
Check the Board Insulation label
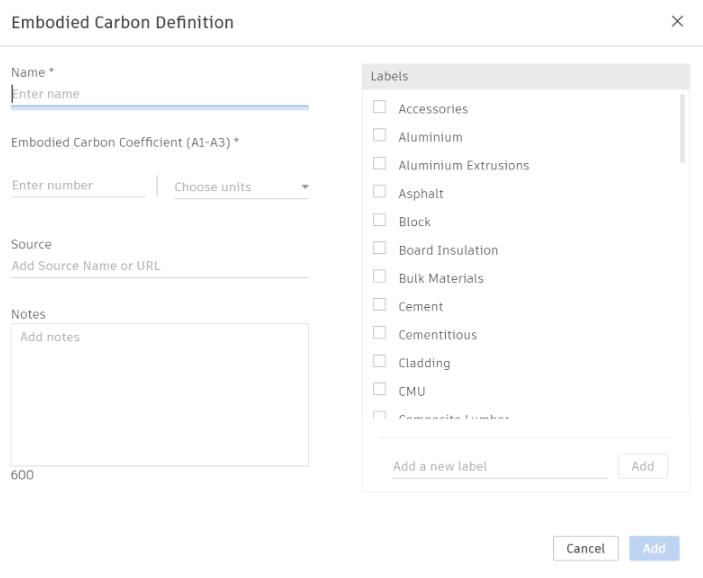tap(380, 249)
